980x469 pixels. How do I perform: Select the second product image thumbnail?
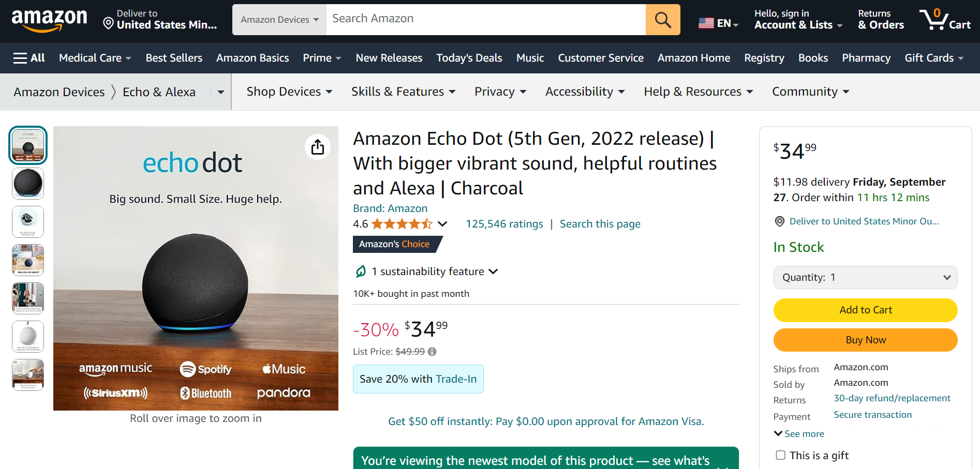[28, 184]
